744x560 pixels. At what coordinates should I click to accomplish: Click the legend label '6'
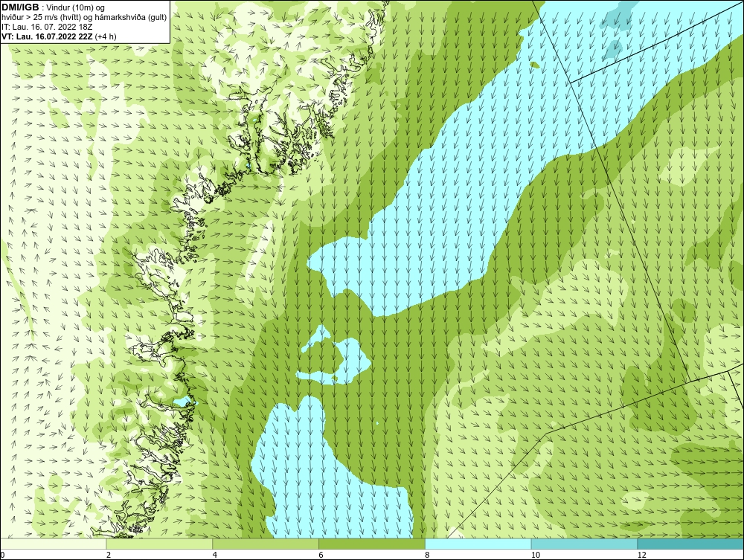[321, 555]
